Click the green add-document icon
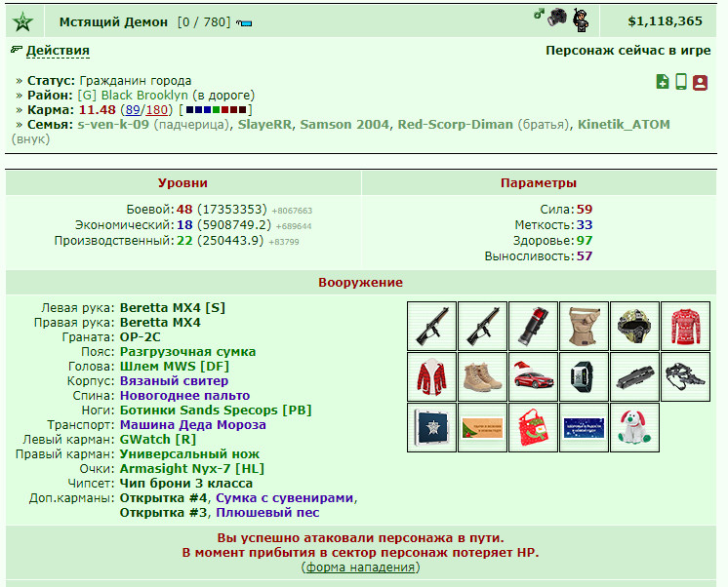This screenshot has height=587, width=728. (x=663, y=82)
